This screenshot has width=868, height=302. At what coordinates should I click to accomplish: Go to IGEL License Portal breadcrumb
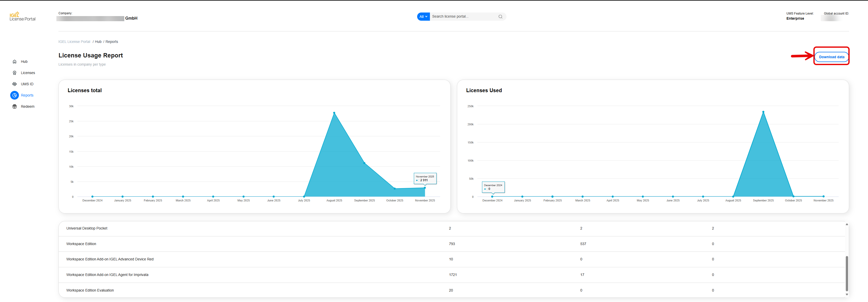pos(74,42)
